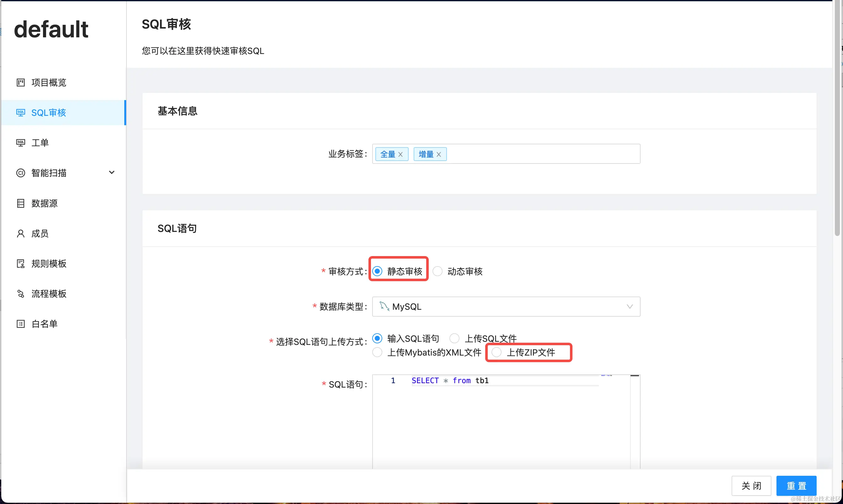843x504 pixels.
Task: Open the MySQL 数据库类型 dropdown
Action: pos(506,307)
